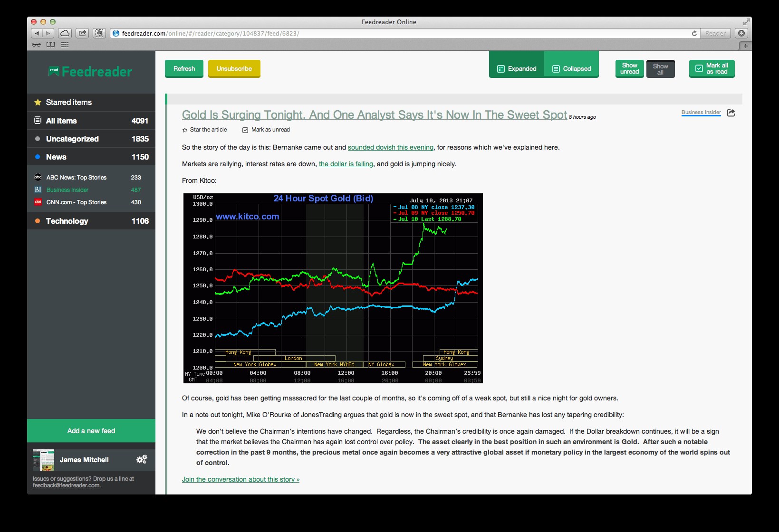Go back with the browser back arrow
The height and width of the screenshot is (532, 779).
pyautogui.click(x=37, y=33)
